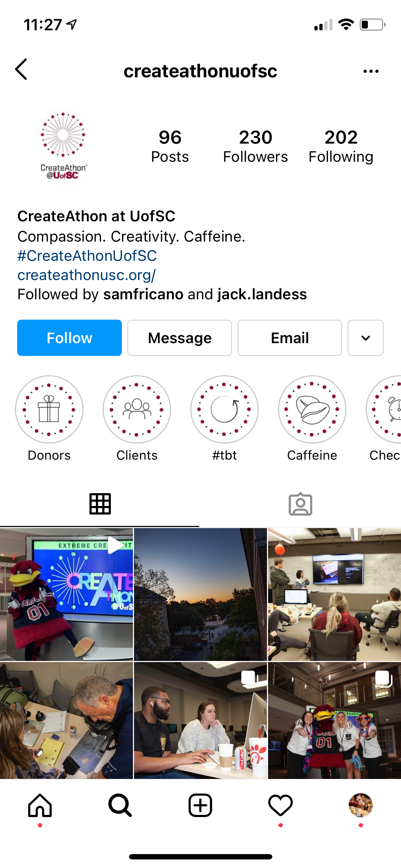Screen dimensions: 401x868
Task: Open the Search magnifier icon
Action: (120, 805)
